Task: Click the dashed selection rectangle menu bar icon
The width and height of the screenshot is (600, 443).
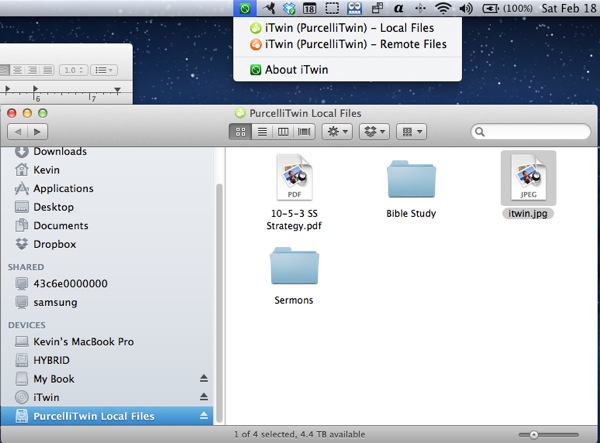Action: point(332,8)
